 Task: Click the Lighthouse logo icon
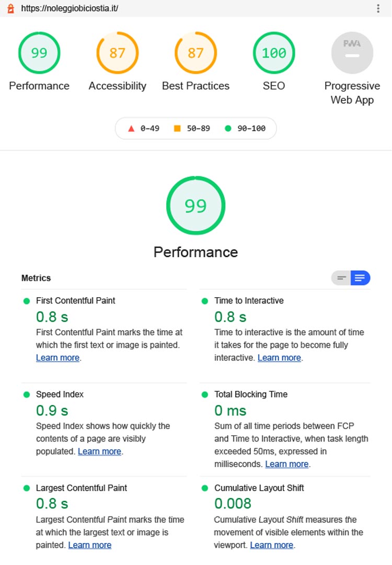[x=10, y=8]
